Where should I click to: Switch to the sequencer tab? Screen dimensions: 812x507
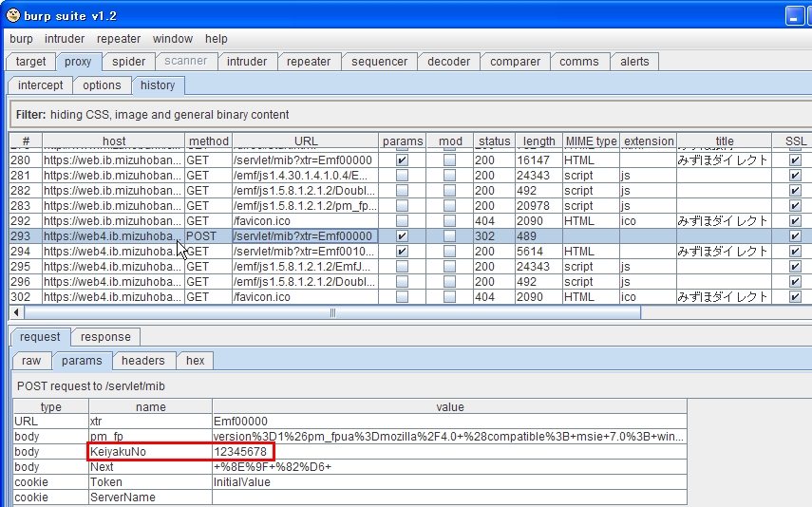coord(379,62)
